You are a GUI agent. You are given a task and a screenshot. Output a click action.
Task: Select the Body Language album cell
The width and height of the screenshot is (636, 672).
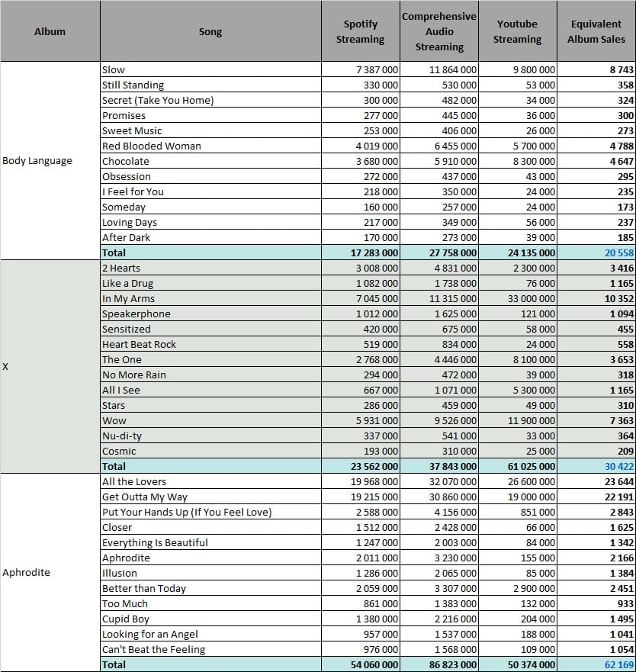click(x=50, y=161)
